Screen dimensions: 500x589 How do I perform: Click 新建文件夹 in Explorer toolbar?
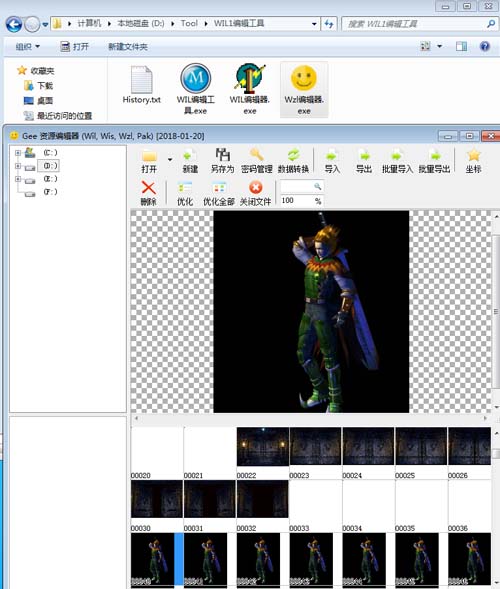[x=128, y=47]
